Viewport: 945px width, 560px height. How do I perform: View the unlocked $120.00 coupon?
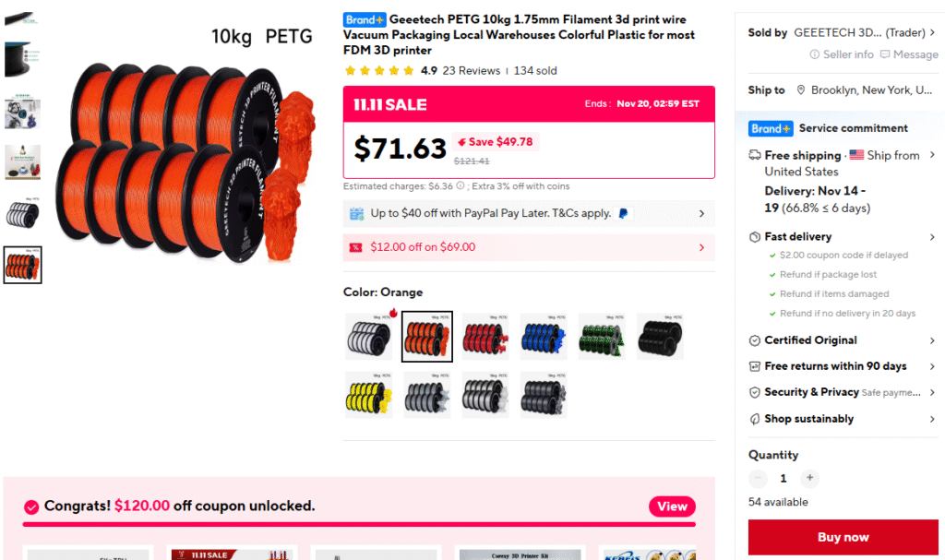[x=672, y=506]
